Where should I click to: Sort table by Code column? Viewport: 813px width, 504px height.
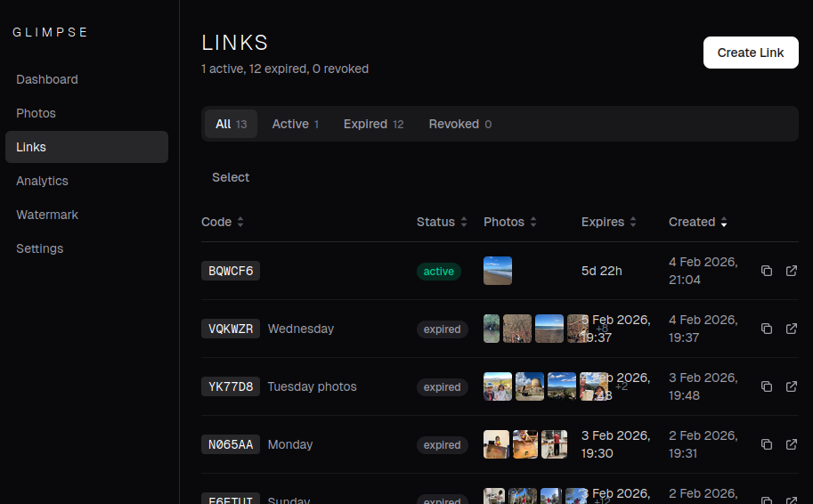223,222
